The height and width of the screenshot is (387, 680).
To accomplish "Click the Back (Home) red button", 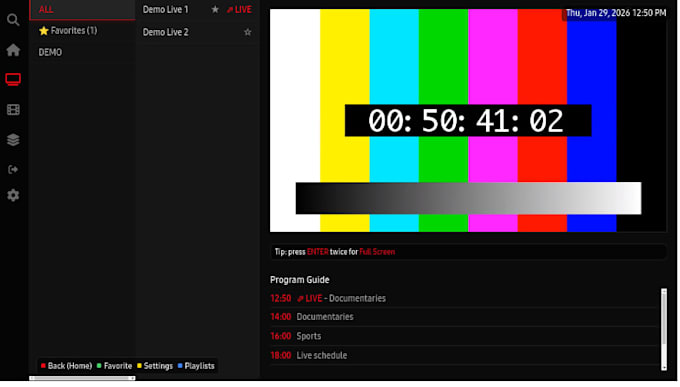I will point(66,366).
